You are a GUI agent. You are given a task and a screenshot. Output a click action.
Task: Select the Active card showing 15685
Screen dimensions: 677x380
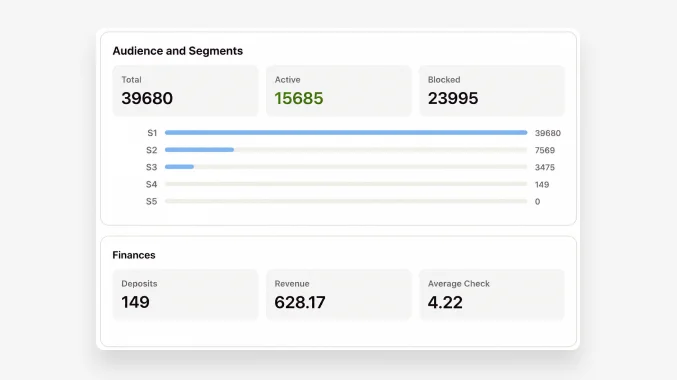click(x=338, y=91)
